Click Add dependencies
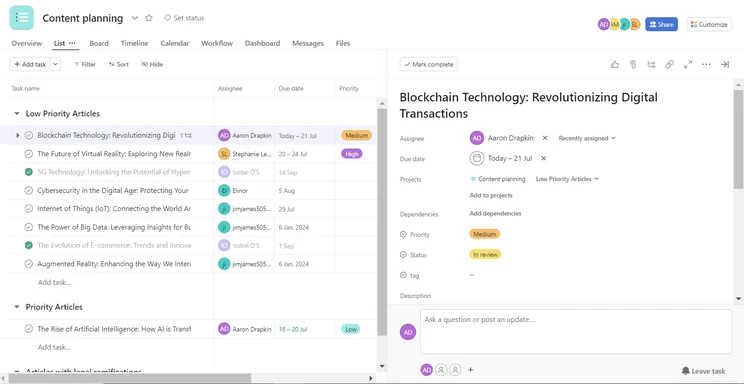The width and height of the screenshot is (744, 384). click(495, 214)
